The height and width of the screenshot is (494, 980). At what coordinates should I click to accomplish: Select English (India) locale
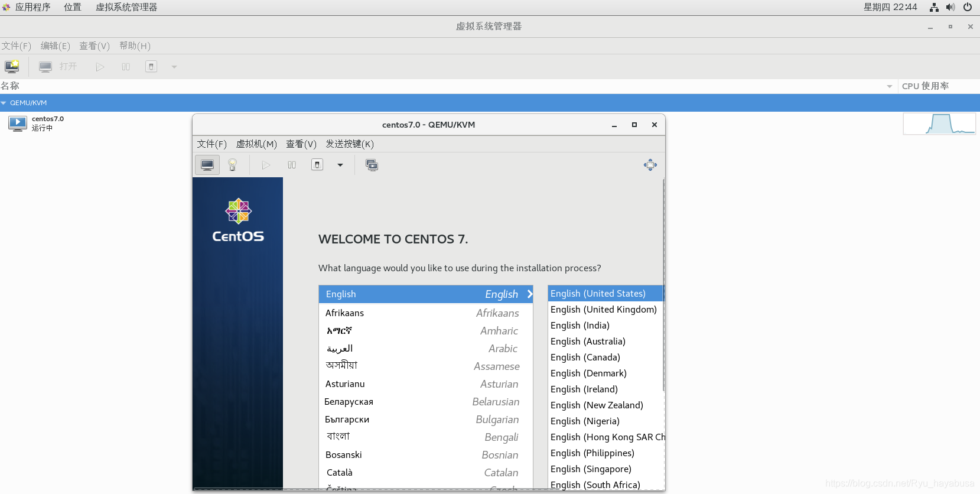(605, 326)
